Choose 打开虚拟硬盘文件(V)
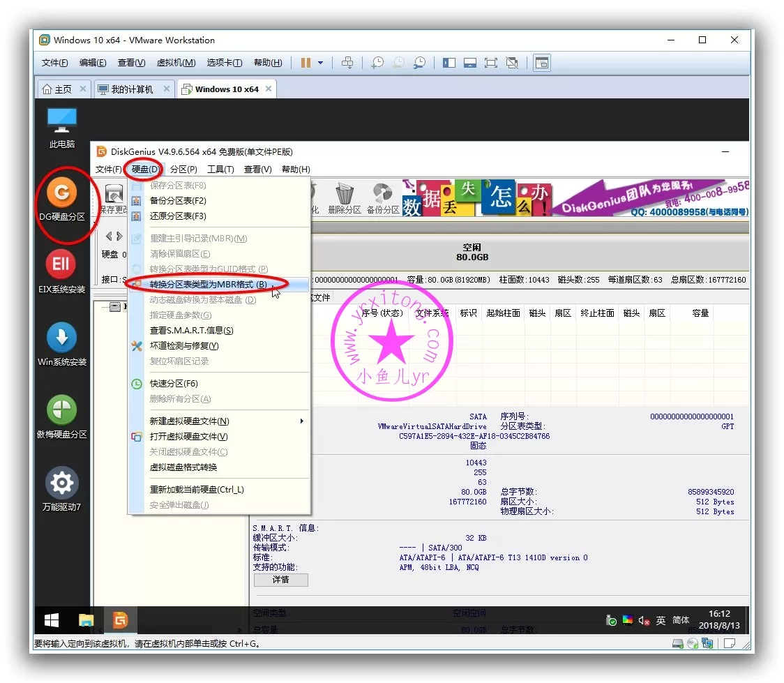Image resolution: width=784 pixels, height=683 pixels. pos(220,437)
